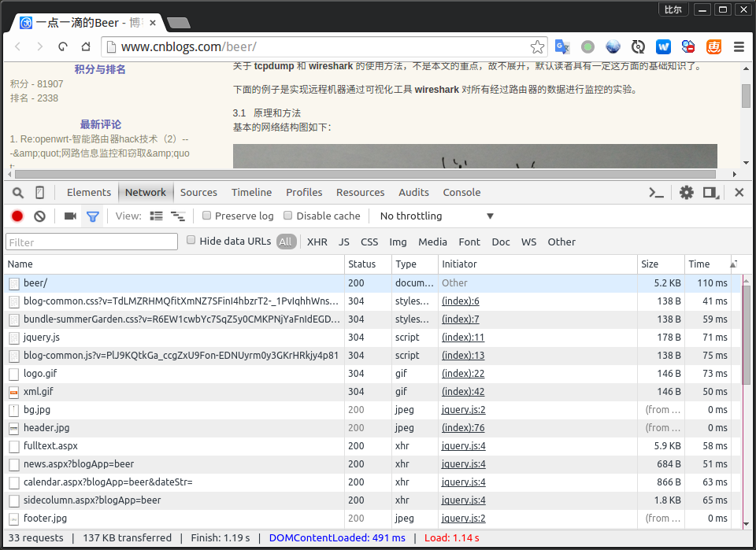Stop network recording red button
The width and height of the screenshot is (756, 550).
pyautogui.click(x=17, y=216)
